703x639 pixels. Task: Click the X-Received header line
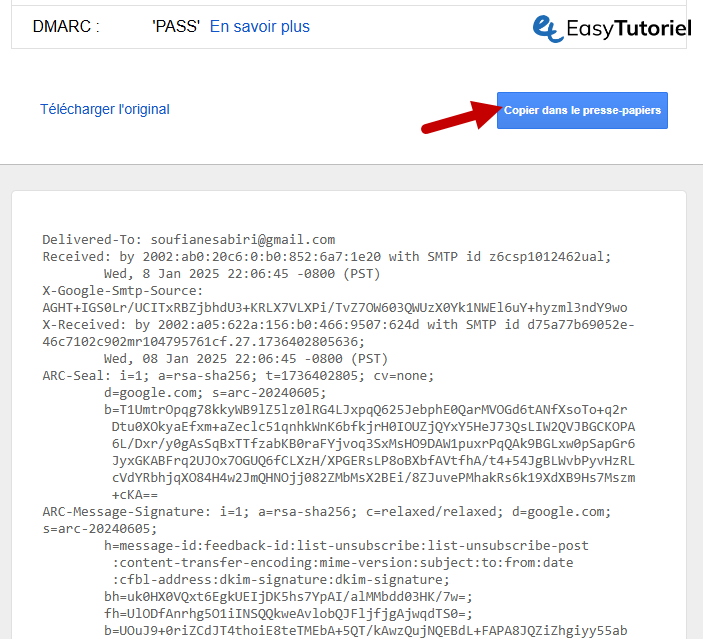[x=338, y=324]
